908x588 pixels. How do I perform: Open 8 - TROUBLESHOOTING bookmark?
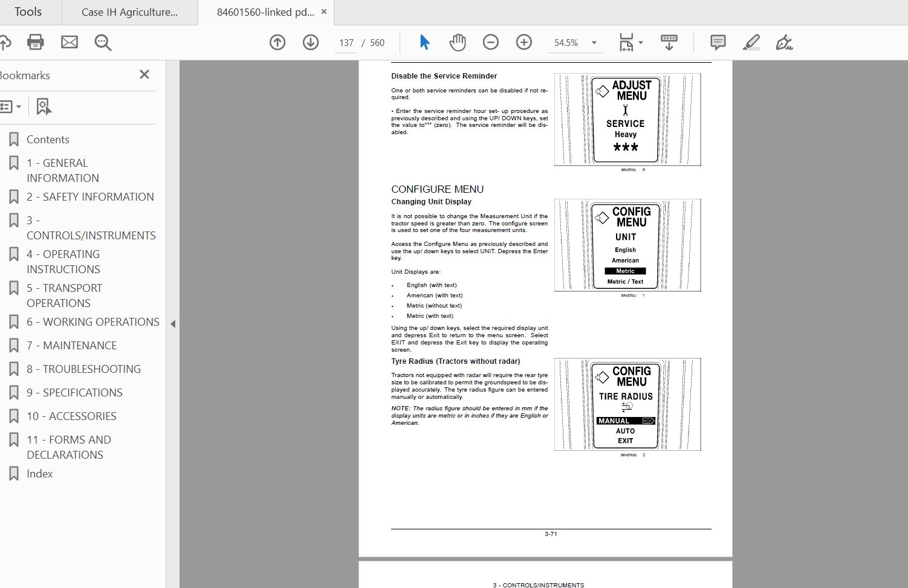tap(83, 369)
